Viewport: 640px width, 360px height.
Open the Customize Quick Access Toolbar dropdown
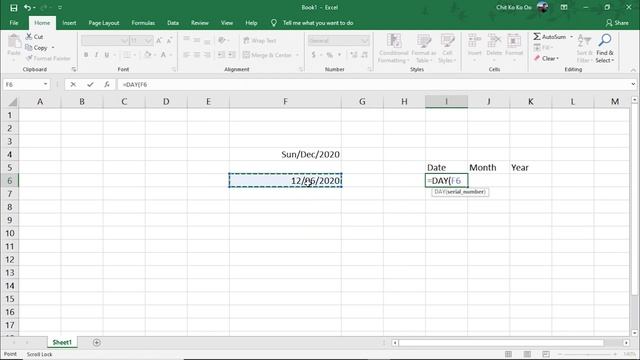pos(60,7)
